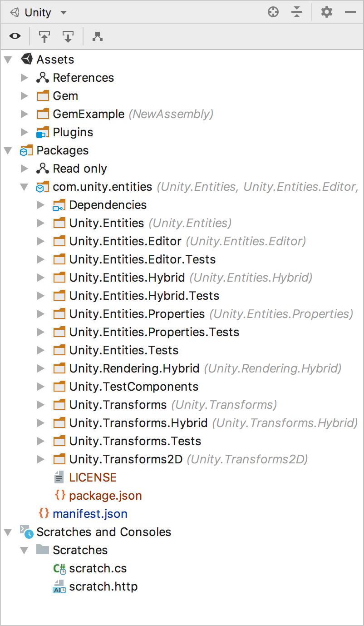
Task: Click the upward arrow autoscroll to source icon
Action: click(44, 36)
